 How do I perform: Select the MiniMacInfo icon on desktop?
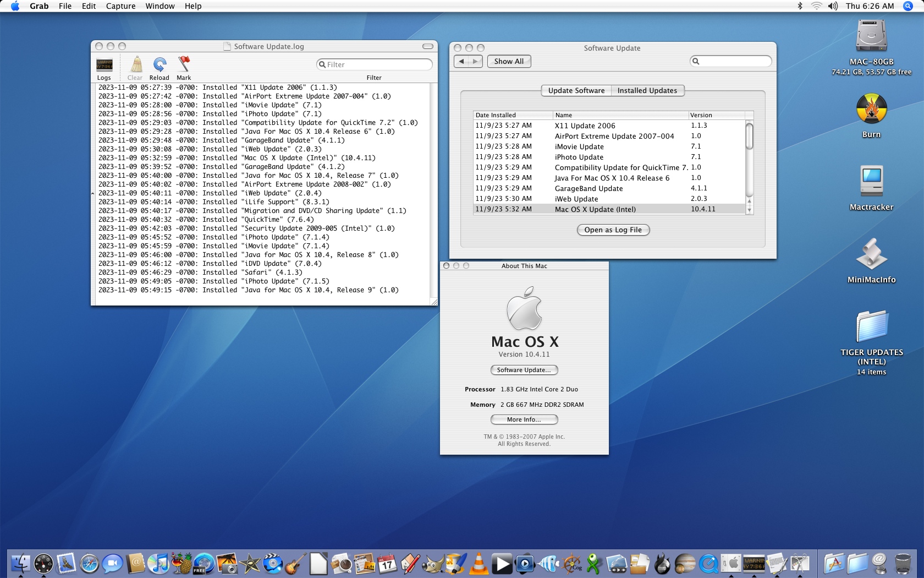872,254
